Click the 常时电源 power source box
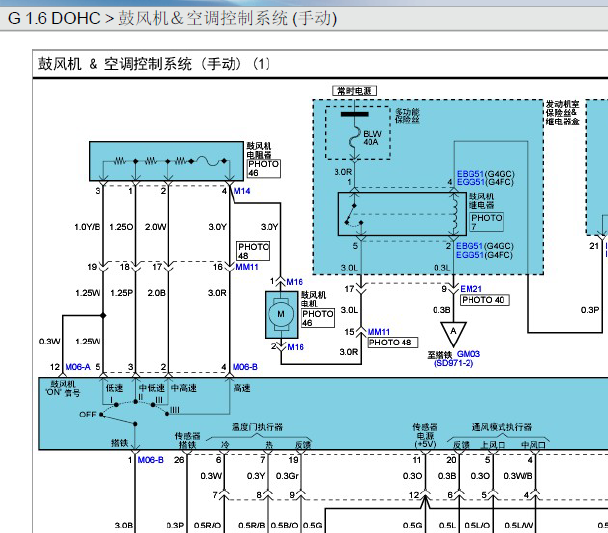 pos(354,91)
